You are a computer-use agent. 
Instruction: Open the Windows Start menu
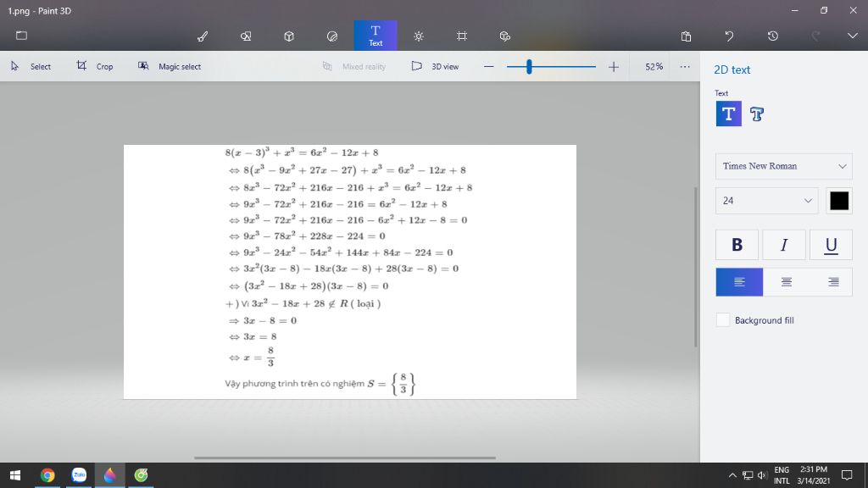tap(15, 475)
